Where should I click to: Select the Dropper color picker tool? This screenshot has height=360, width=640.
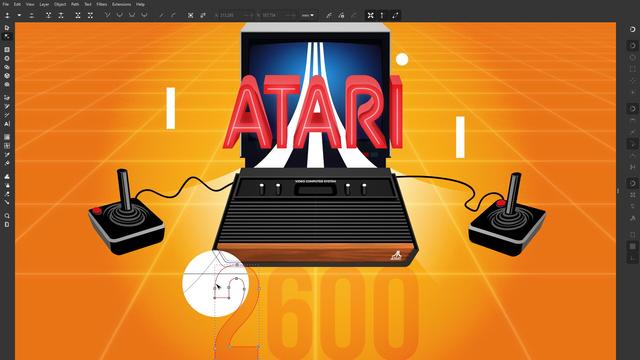pos(7,155)
